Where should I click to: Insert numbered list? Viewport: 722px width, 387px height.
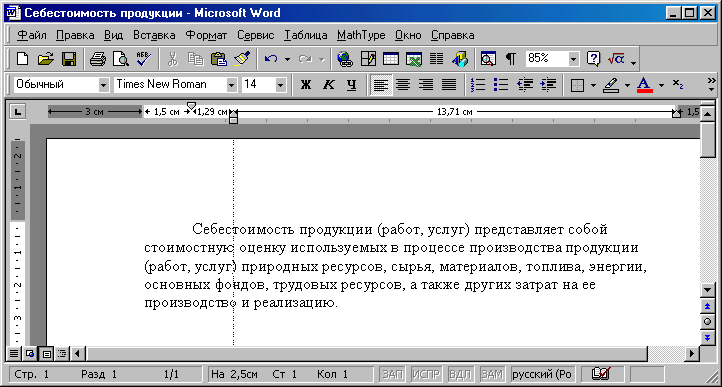coord(478,85)
